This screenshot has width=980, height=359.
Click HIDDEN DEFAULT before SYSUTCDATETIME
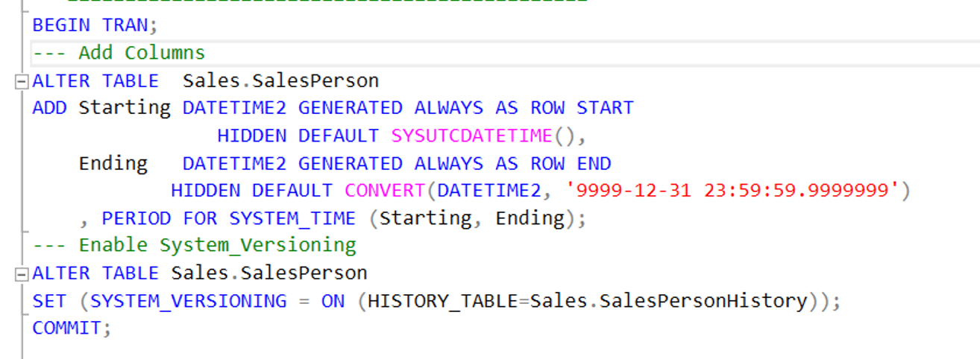pos(297,136)
